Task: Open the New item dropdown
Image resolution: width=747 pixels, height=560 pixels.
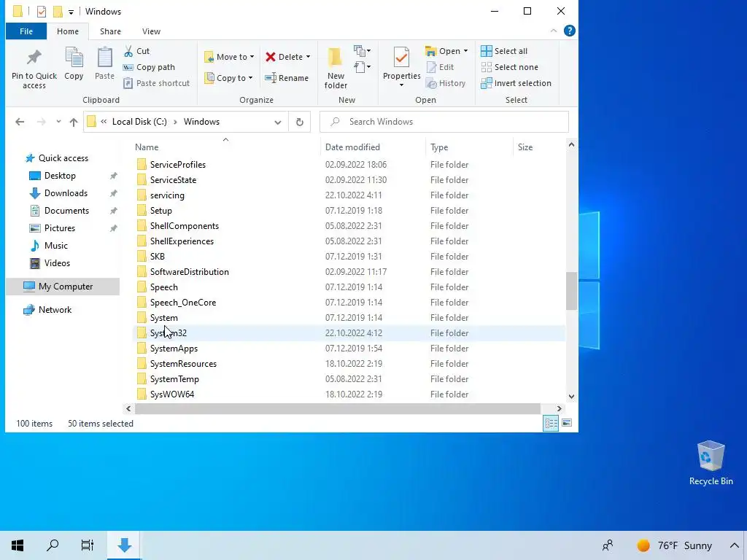Action: click(363, 50)
